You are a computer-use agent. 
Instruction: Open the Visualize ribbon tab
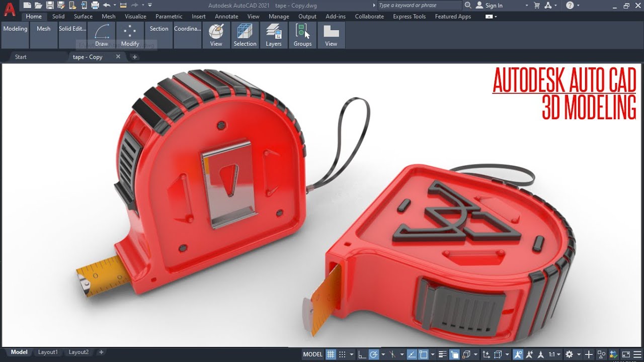click(135, 16)
